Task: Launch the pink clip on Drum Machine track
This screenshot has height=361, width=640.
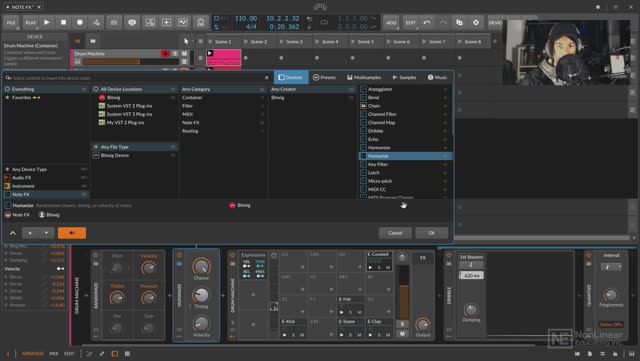Action: (x=210, y=53)
